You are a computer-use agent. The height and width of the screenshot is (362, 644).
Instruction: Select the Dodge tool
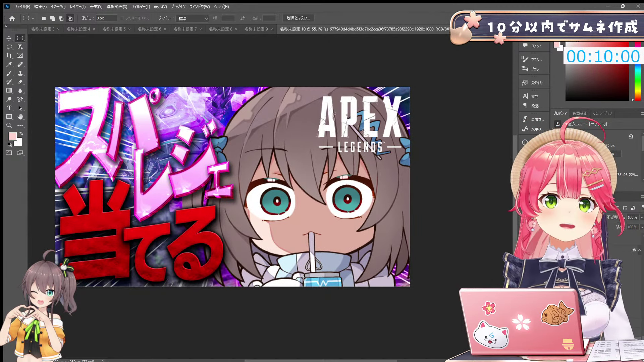(9, 99)
